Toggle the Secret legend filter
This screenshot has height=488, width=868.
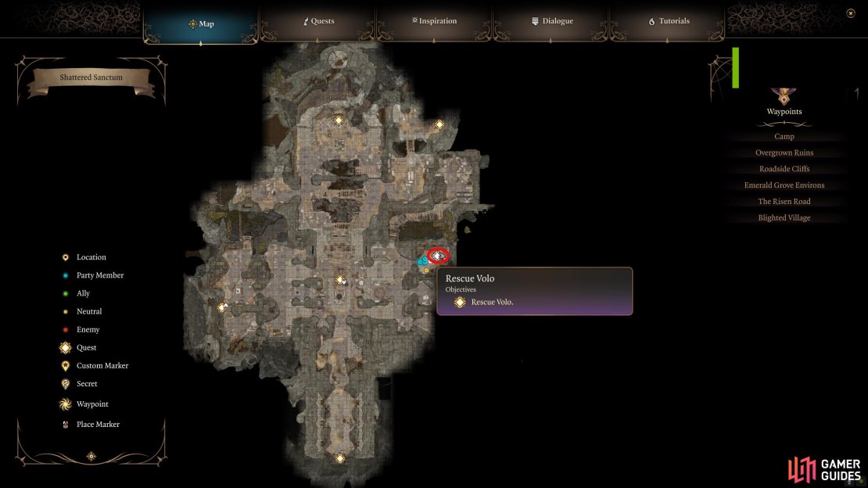click(79, 384)
